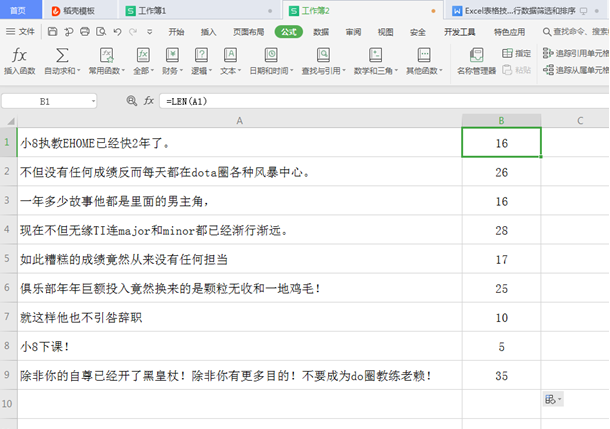Expand the Text functions dropdown arrow
This screenshot has height=429, width=610.
240,70
